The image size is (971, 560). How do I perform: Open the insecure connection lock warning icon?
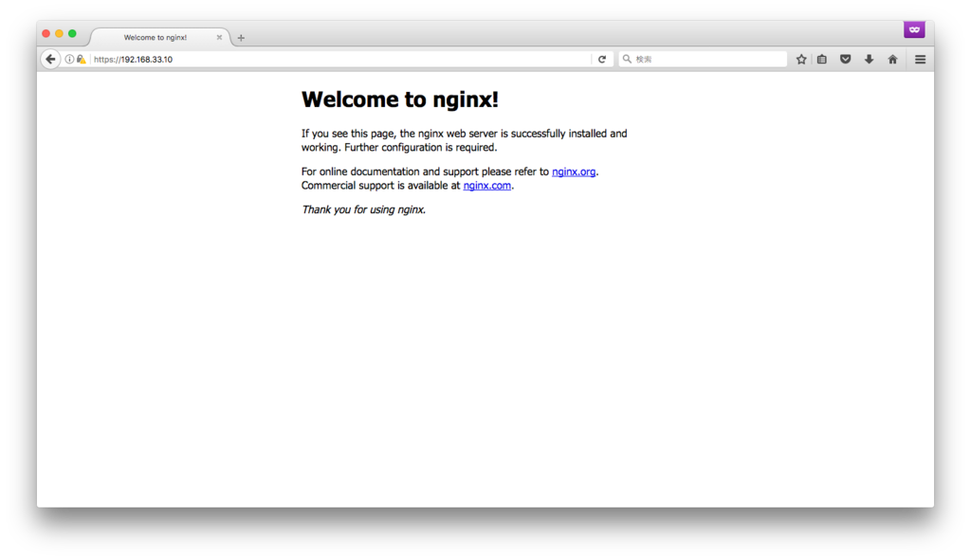click(81, 60)
